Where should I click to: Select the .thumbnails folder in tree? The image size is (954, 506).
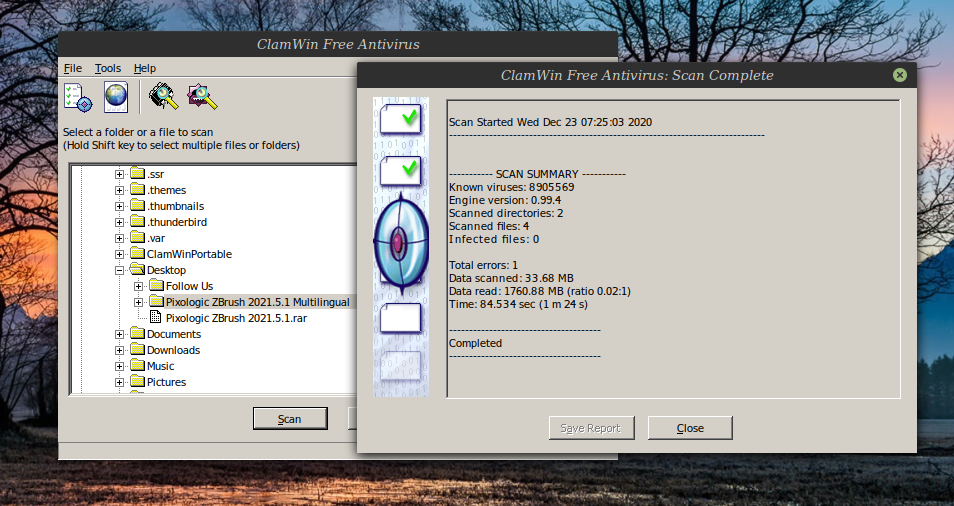(175, 206)
